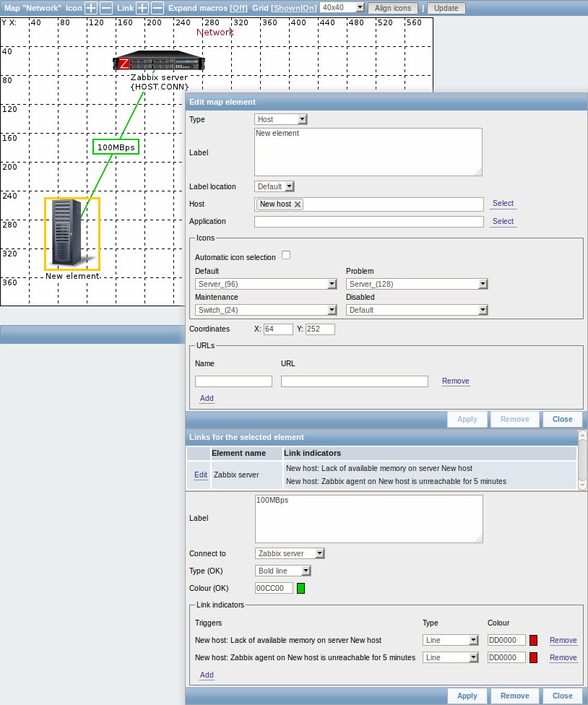The image size is (588, 705).
Task: Open the Problem icon dropdown Server_(128)
Action: (x=418, y=284)
